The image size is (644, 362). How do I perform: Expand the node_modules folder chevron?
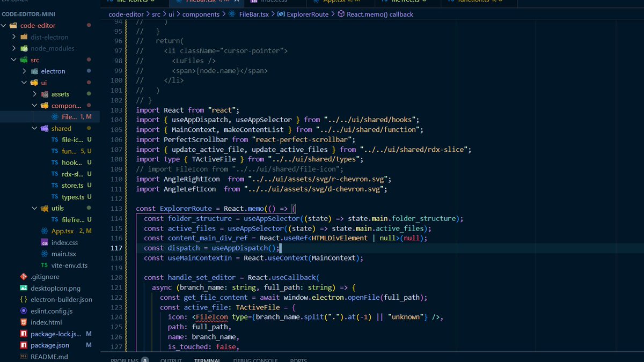(x=14, y=48)
